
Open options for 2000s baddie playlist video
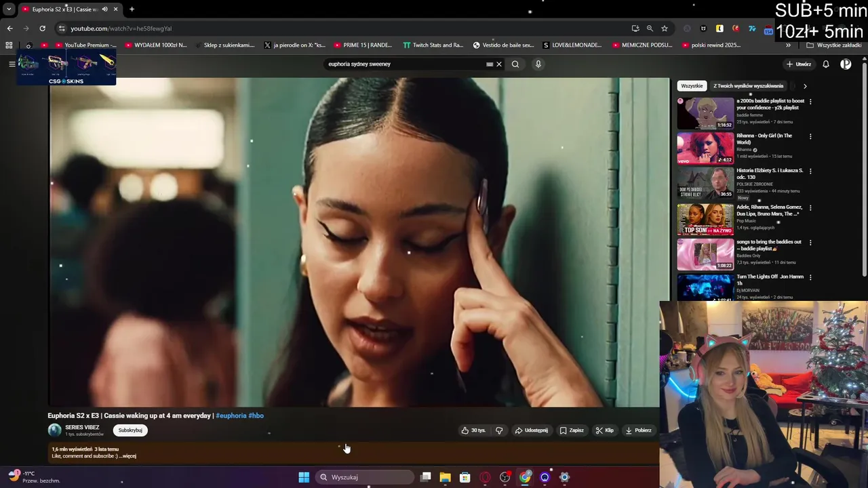pyautogui.click(x=810, y=102)
